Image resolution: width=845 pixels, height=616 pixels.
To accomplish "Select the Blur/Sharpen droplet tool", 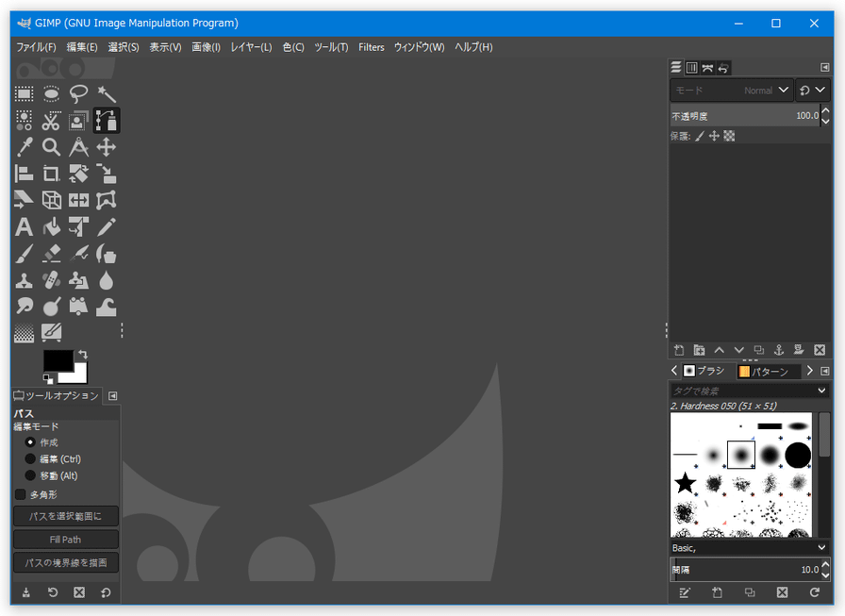I will tap(107, 280).
